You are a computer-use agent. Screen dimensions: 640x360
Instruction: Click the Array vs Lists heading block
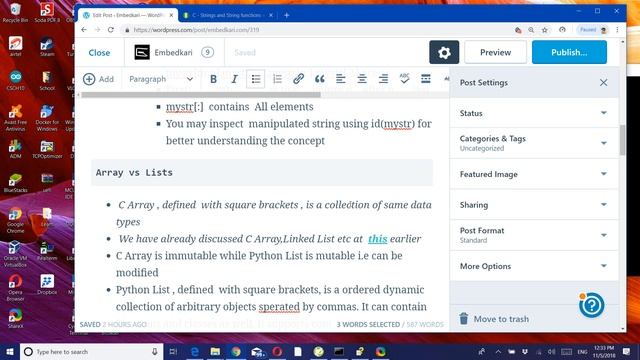262,173
